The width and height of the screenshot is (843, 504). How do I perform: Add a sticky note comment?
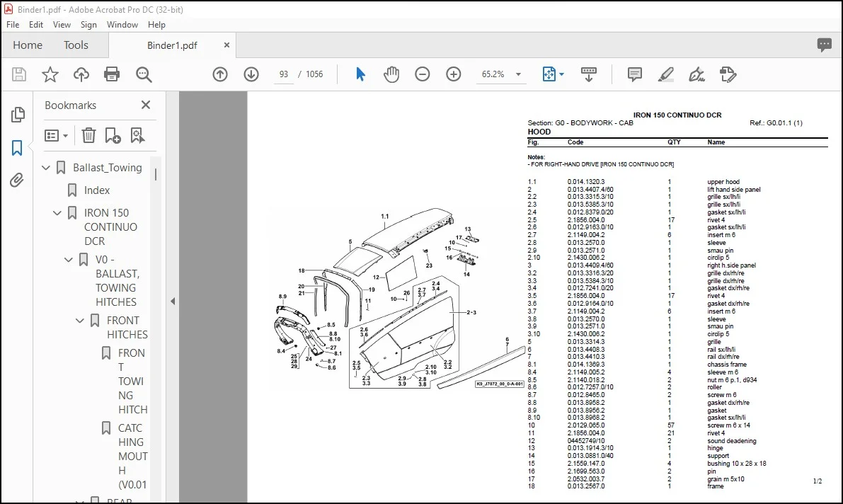(634, 74)
